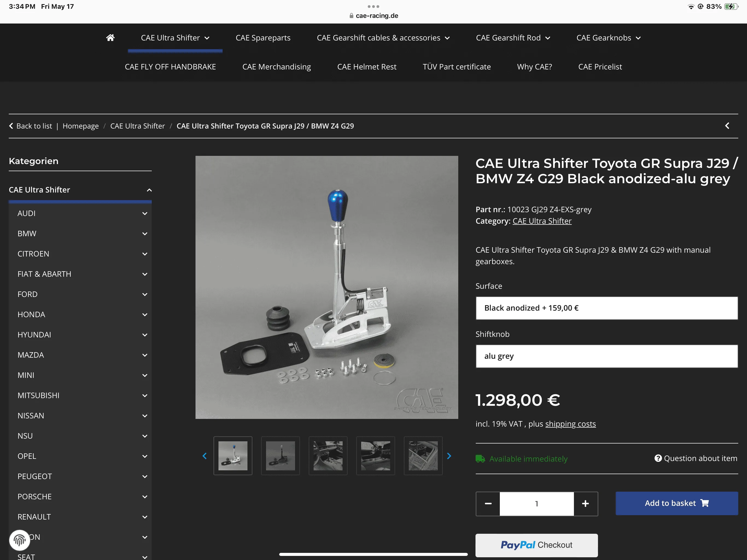The height and width of the screenshot is (560, 747).
Task: Decrease quantity with minus button
Action: (x=488, y=504)
